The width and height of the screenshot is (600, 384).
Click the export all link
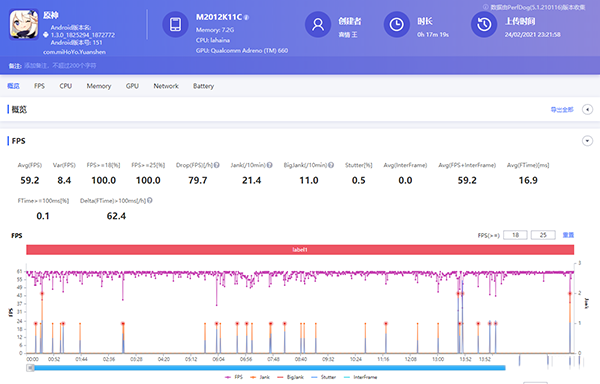[562, 110]
